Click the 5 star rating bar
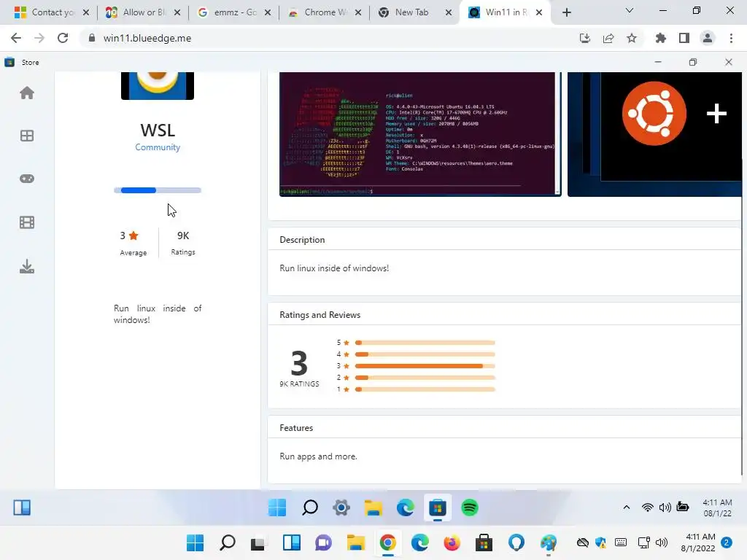This screenshot has width=747, height=560. (425, 343)
